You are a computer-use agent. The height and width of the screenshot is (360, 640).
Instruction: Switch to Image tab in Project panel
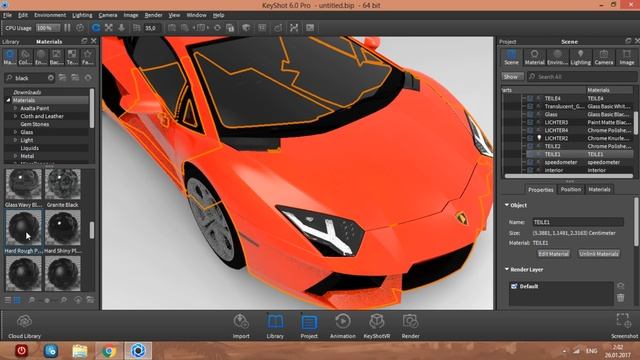coord(627,57)
